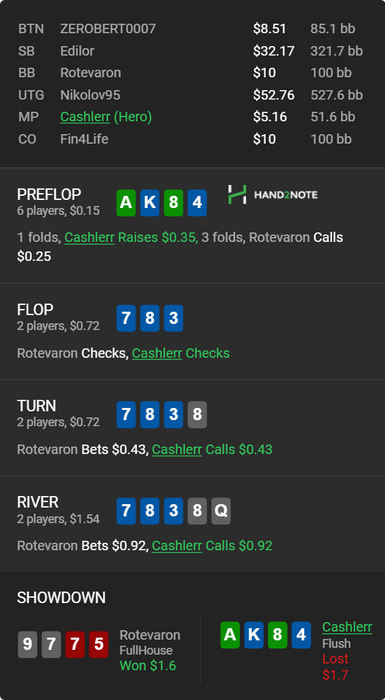Viewport: 385px width, 700px height.
Task: Click the Rotevaron Won $1.6 result
Action: (x=148, y=666)
